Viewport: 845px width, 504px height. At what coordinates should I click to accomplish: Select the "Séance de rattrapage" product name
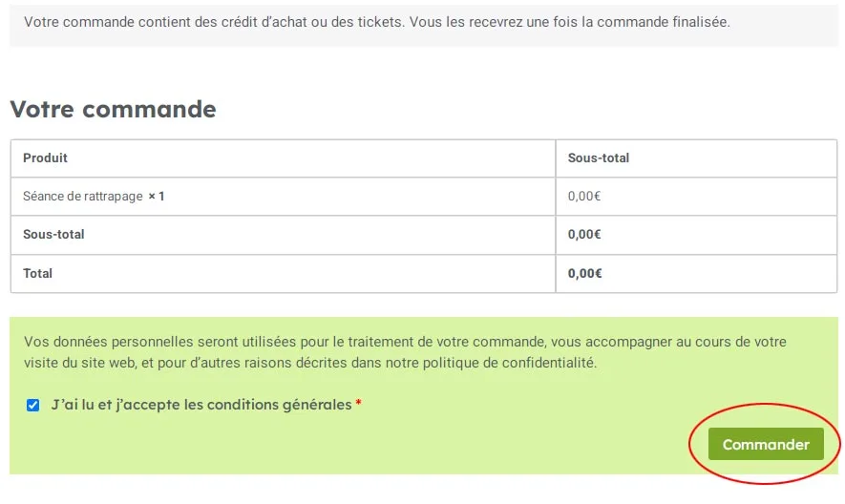pos(83,197)
